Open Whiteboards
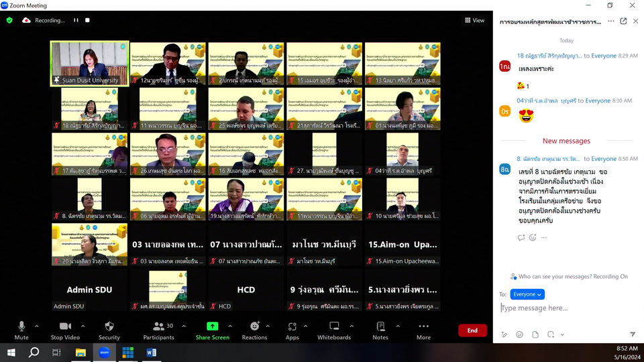The image size is (644, 362). point(334,330)
